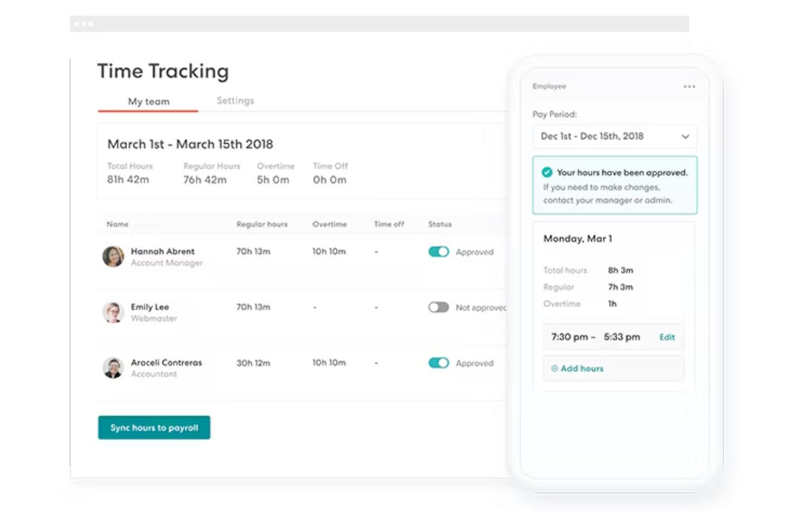Image resolution: width=812 pixels, height=519 pixels.
Task: Click the Overtime column header in table
Action: pyautogui.click(x=330, y=224)
